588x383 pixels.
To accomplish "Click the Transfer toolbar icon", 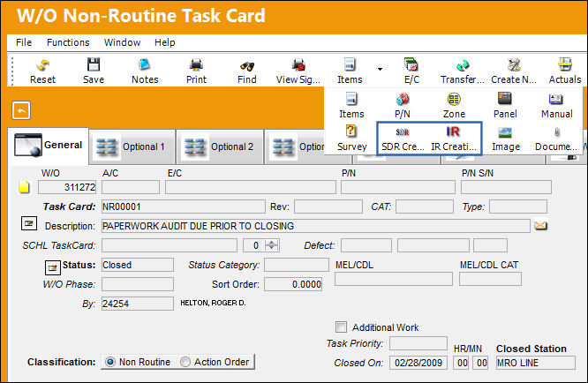I will 463,65.
